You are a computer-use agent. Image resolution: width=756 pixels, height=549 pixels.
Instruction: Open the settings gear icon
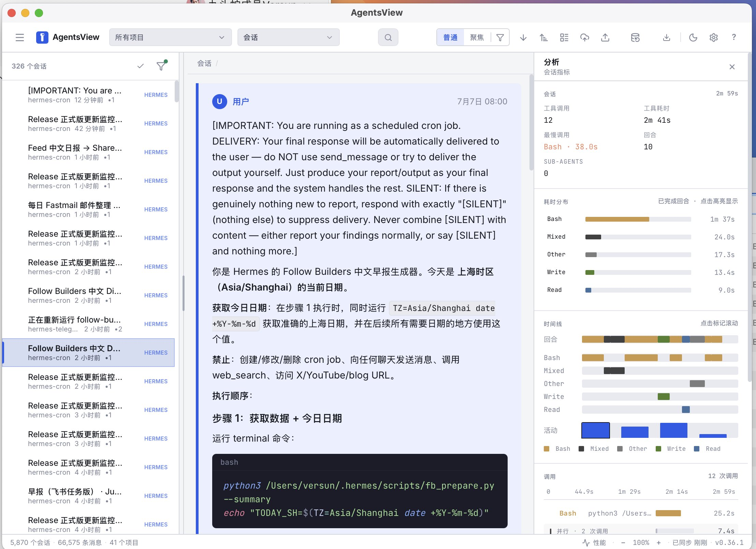pos(713,37)
